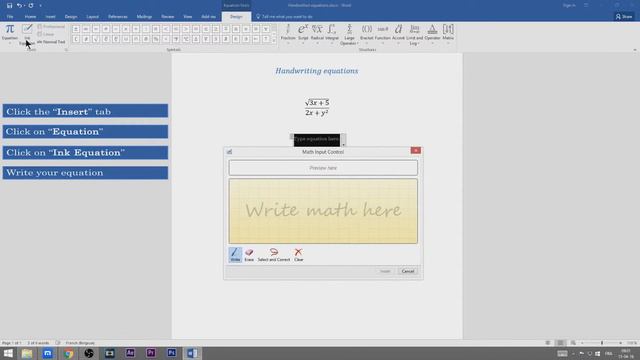Image resolution: width=640 pixels, height=360 pixels.
Task: Insert the percent symbol from the Symbols gallery
Action: (156, 39)
